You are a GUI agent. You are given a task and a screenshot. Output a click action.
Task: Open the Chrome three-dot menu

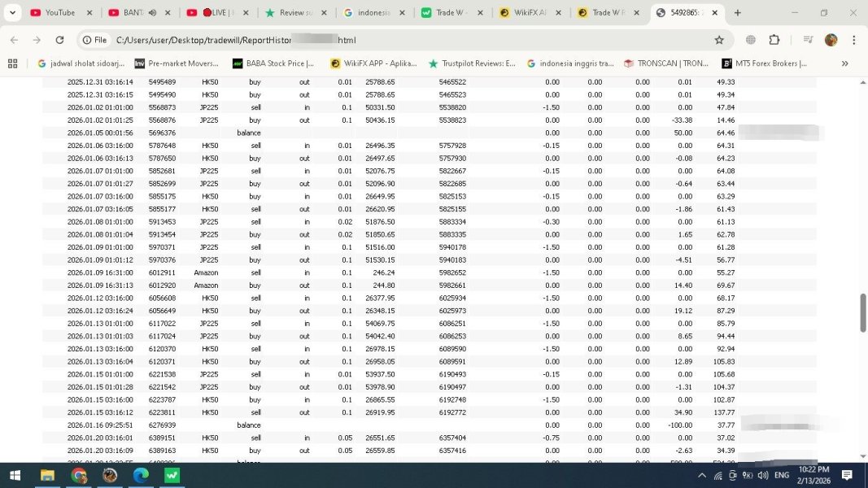[853, 40]
